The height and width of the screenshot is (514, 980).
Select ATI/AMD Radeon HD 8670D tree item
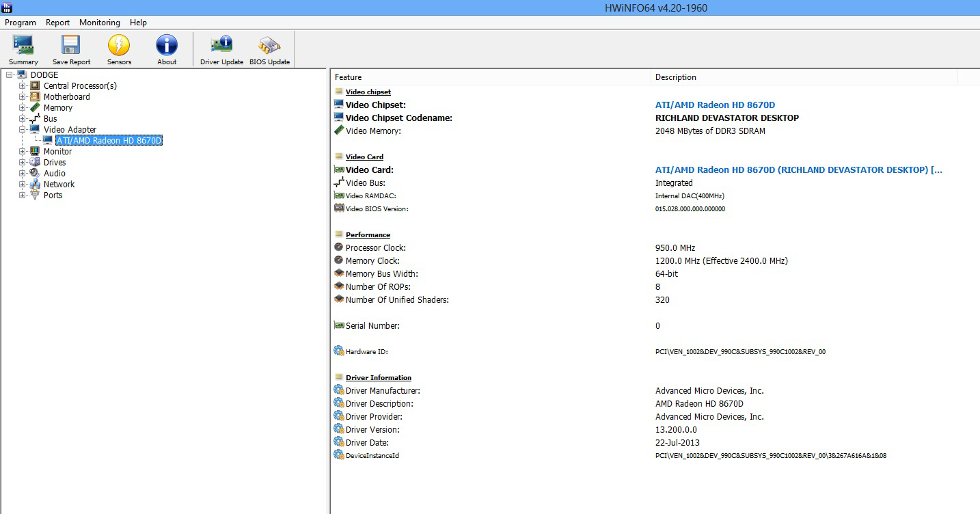[109, 140]
